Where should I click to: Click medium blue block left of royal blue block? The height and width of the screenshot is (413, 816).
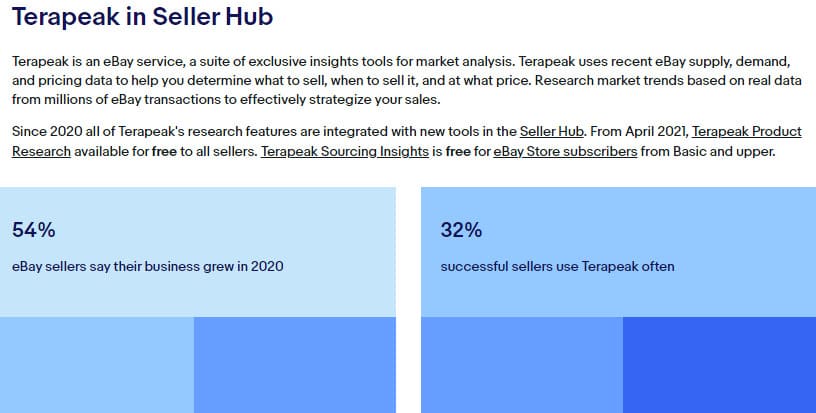coord(522,365)
